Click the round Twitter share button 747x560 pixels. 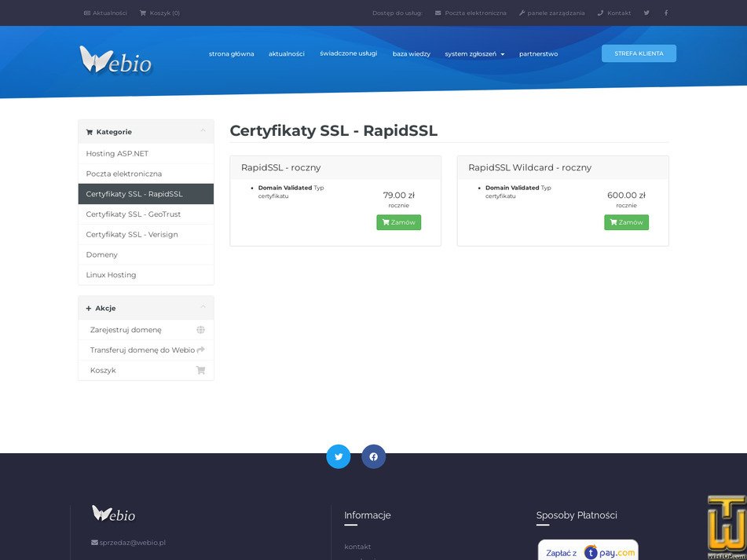pyautogui.click(x=339, y=456)
